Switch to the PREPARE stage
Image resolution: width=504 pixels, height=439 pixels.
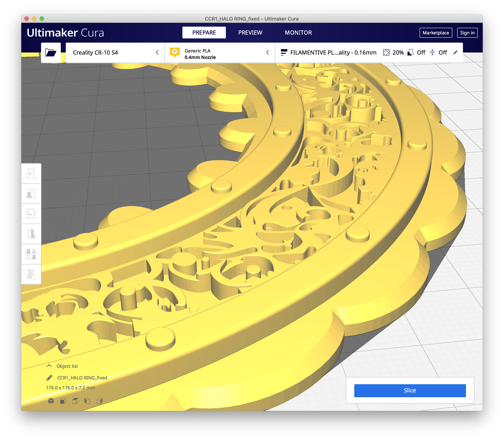[x=204, y=33]
